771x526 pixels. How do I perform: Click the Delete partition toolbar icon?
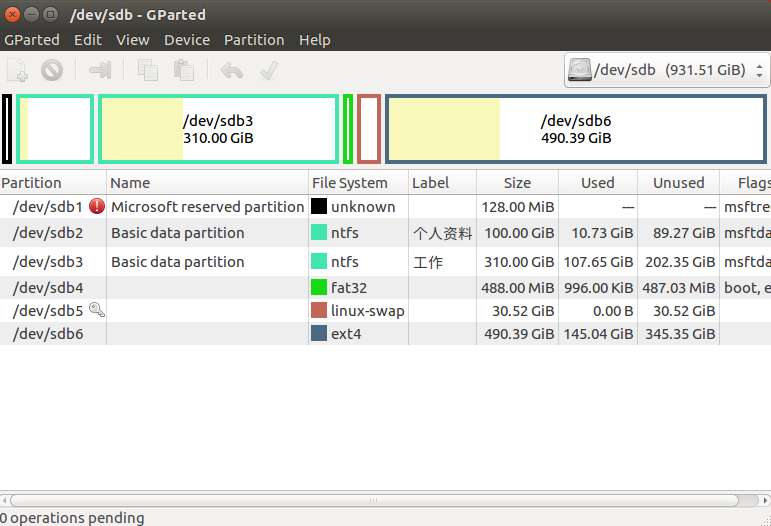pos(52,70)
